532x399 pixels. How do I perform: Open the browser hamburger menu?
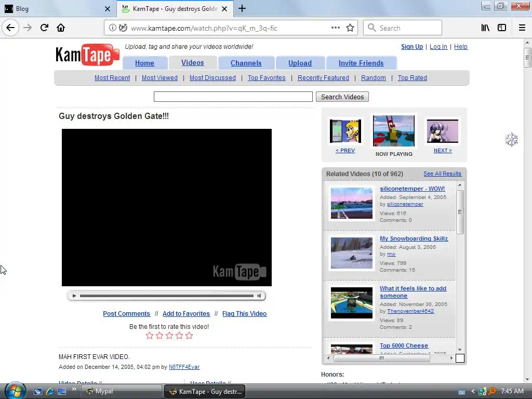coord(522,28)
